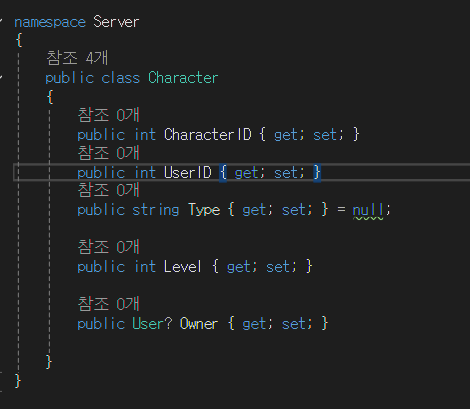Click the highlighted closing brace after UserID set
The image size is (470, 409).
pyautogui.click(x=317, y=172)
